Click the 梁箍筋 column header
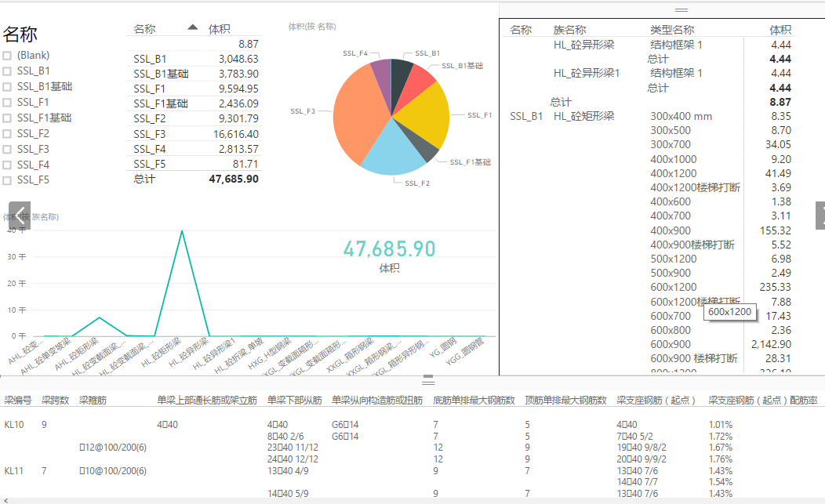The height and width of the screenshot is (504, 825). [x=93, y=401]
